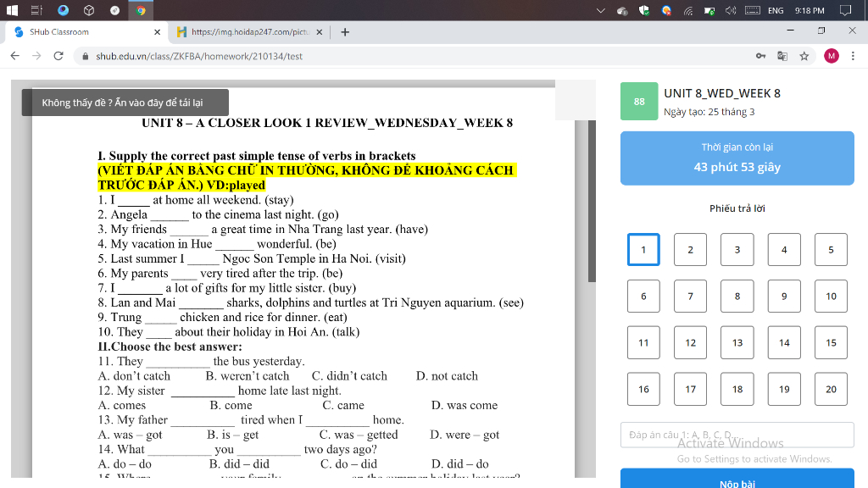Click the 'Phiếu trả lời' heading
Image resolution: width=868 pixels, height=488 pixels.
click(737, 208)
